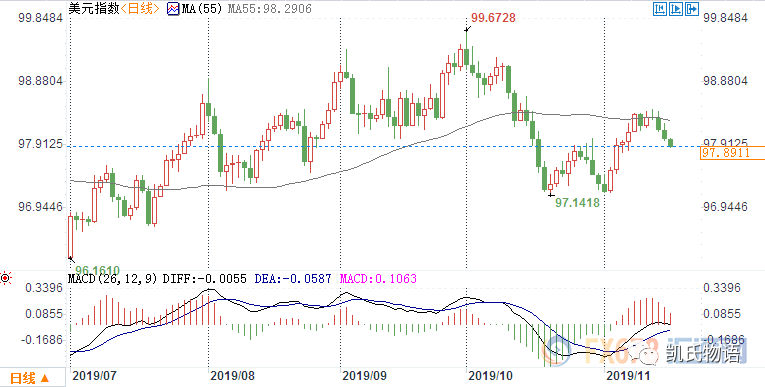The width and height of the screenshot is (765, 387).
Task: Click the 美元指数 chart title
Action: pos(94,9)
